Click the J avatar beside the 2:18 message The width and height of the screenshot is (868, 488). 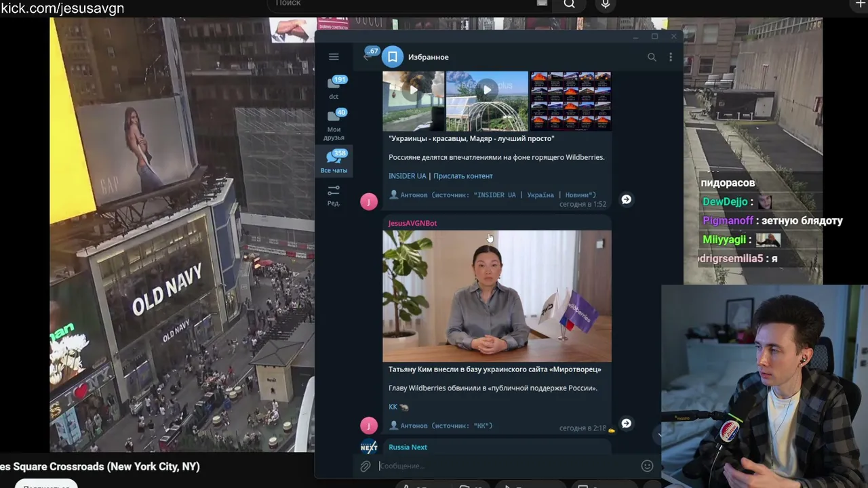tap(369, 425)
